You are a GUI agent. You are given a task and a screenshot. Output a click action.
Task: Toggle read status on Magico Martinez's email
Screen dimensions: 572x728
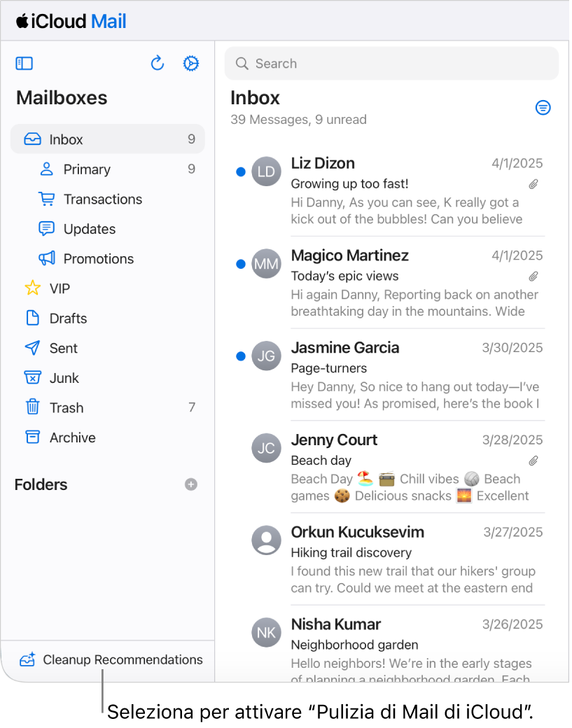[240, 264]
